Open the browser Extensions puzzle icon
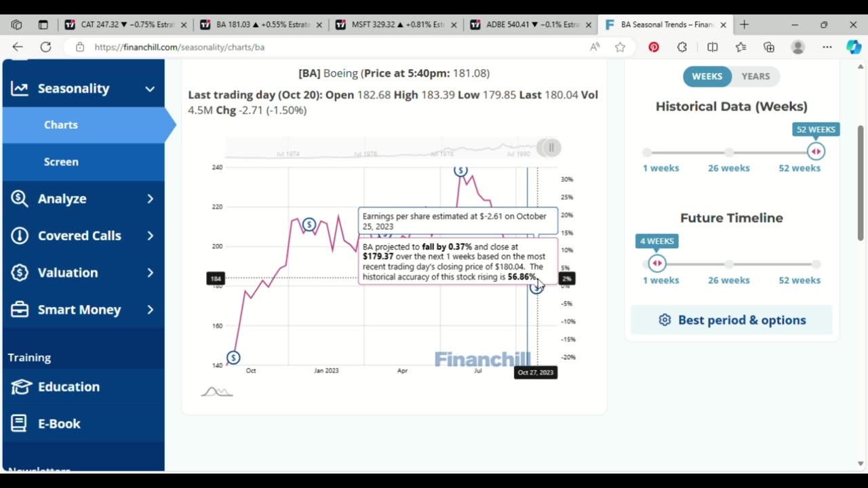 click(682, 47)
